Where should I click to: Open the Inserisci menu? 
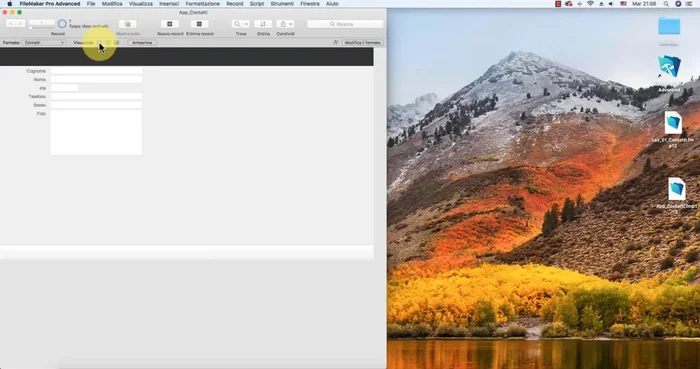point(169,4)
